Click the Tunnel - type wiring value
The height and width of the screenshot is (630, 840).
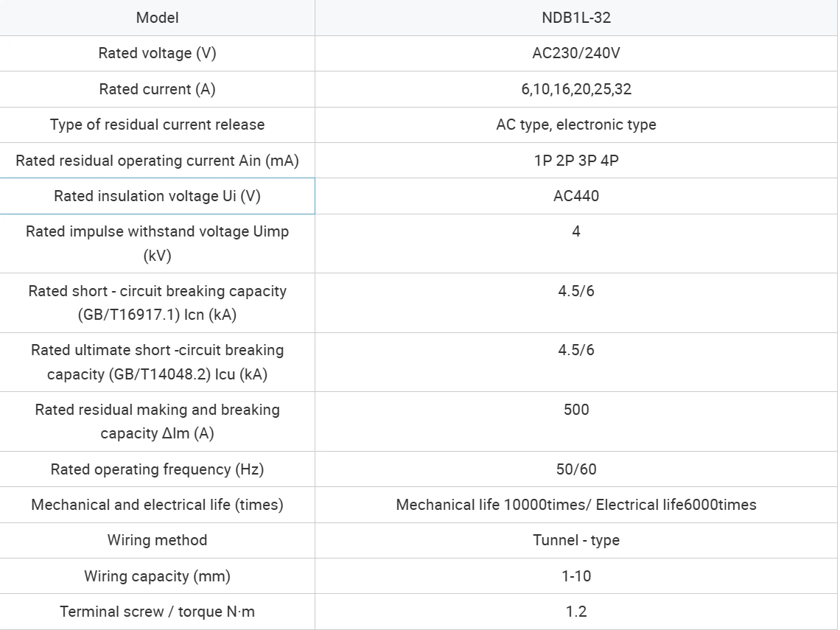(575, 540)
